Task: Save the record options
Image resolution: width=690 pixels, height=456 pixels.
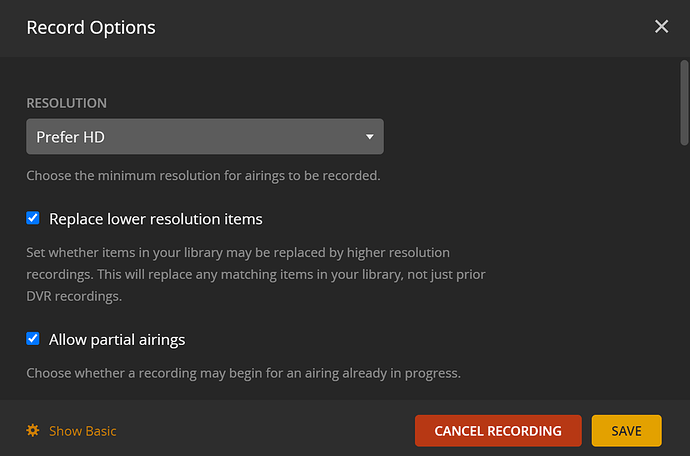Action: tap(626, 431)
